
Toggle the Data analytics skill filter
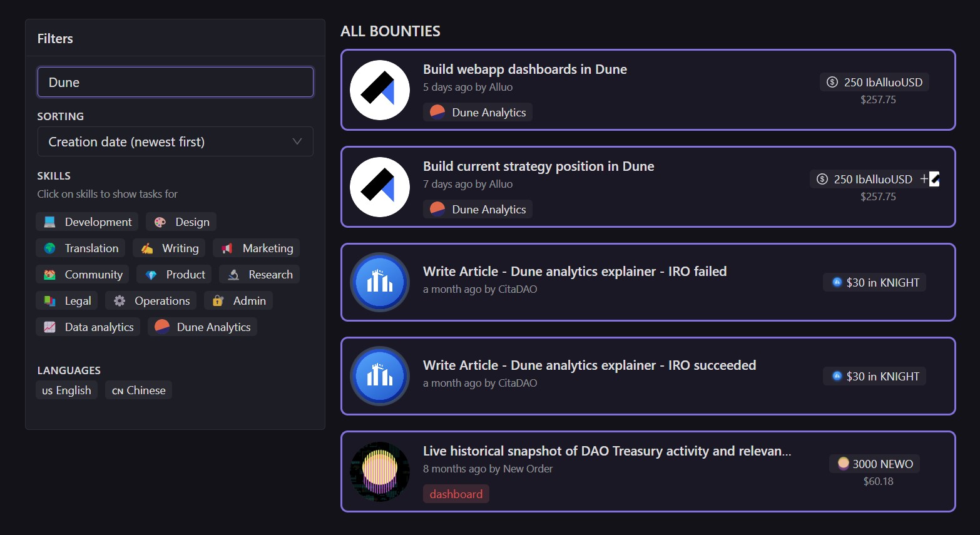point(88,327)
